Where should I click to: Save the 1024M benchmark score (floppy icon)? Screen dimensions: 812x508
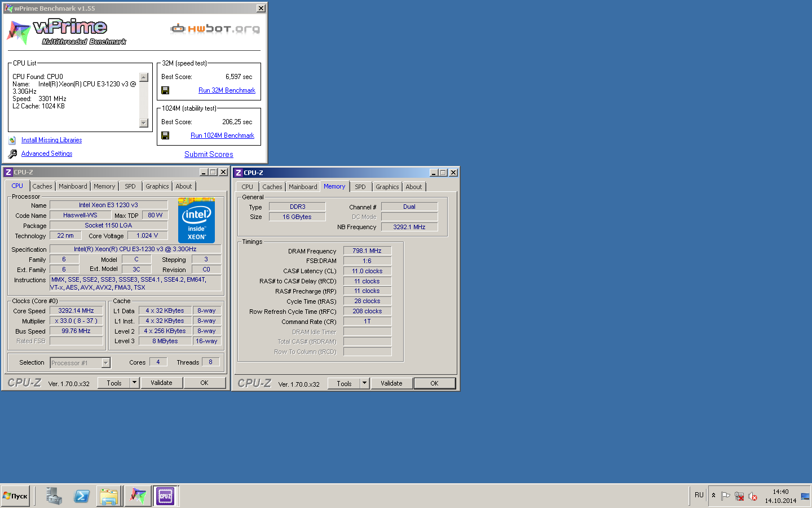[165, 135]
